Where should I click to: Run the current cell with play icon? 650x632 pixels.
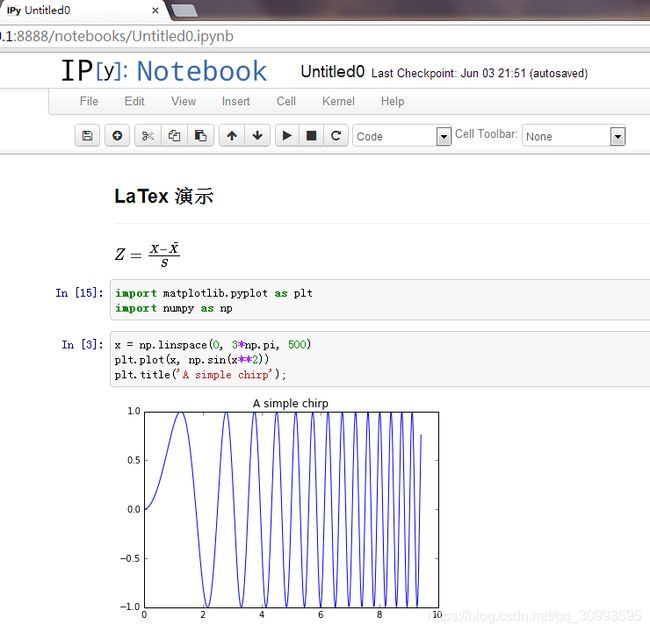pos(287,136)
